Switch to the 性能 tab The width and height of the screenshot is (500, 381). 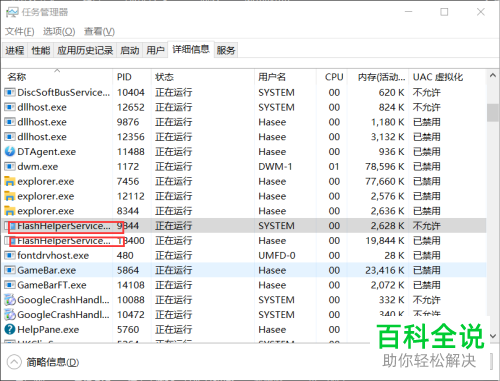[x=41, y=50]
